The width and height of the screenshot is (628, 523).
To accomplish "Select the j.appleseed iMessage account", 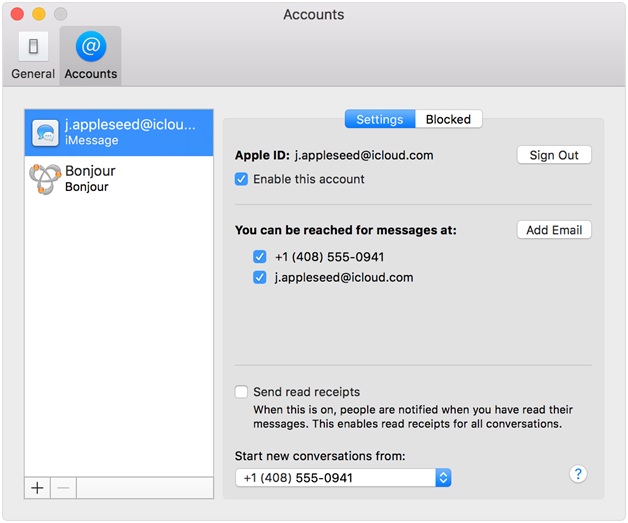I will [x=119, y=133].
